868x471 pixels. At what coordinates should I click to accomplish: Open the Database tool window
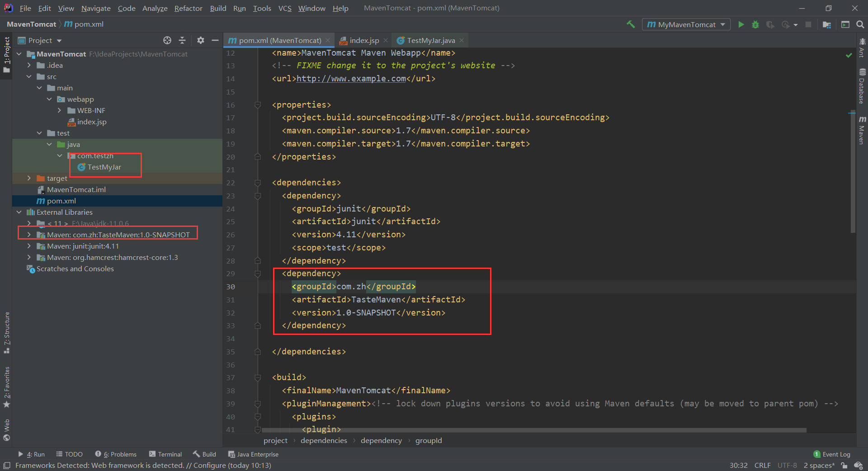(862, 86)
